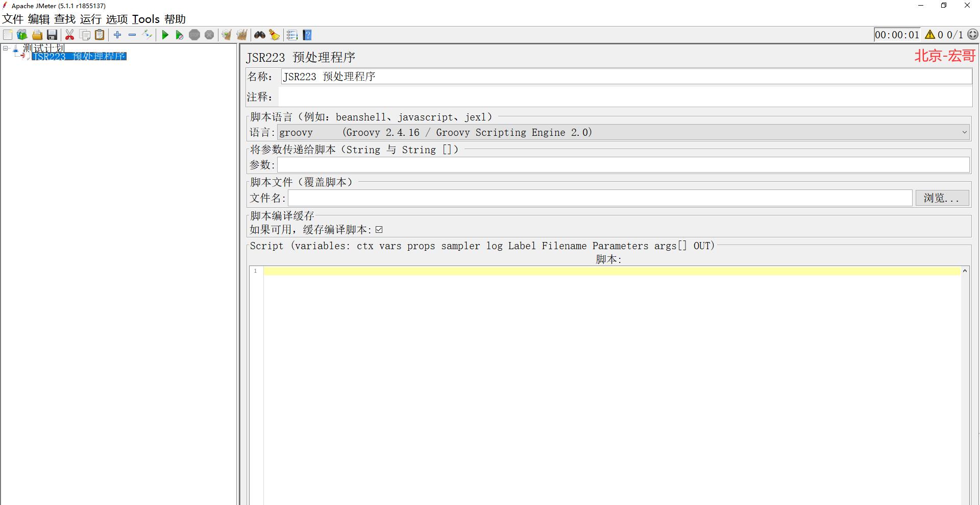Click the 00:00:01 elapsed time display

click(x=897, y=35)
